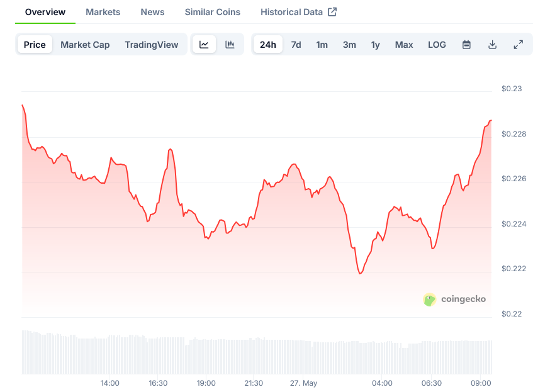Show Max price history
Screen dimensions: 533x392
(x=404, y=45)
